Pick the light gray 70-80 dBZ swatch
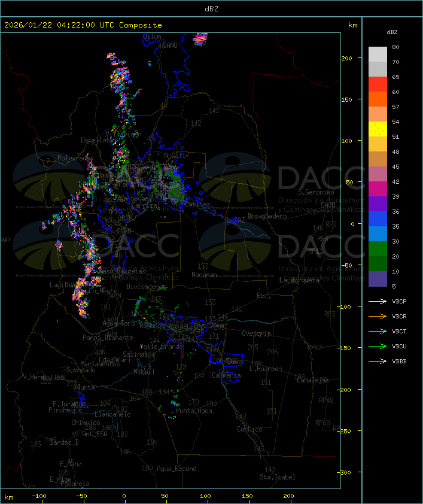 click(378, 54)
